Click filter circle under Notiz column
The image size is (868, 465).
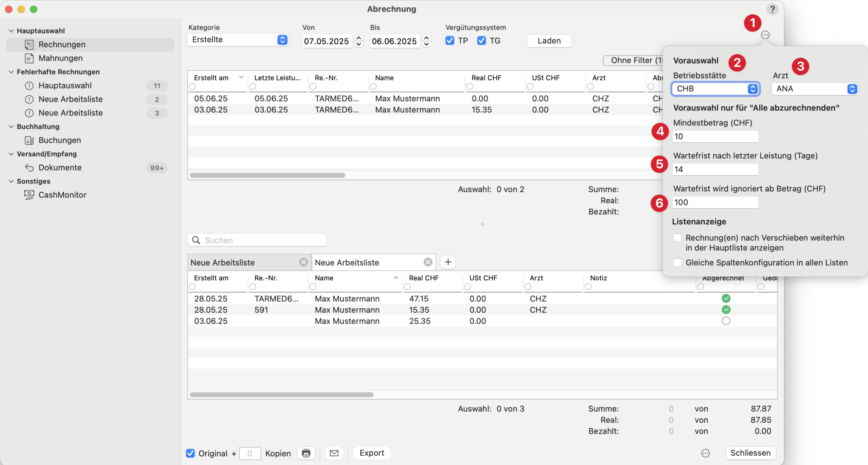pos(588,287)
